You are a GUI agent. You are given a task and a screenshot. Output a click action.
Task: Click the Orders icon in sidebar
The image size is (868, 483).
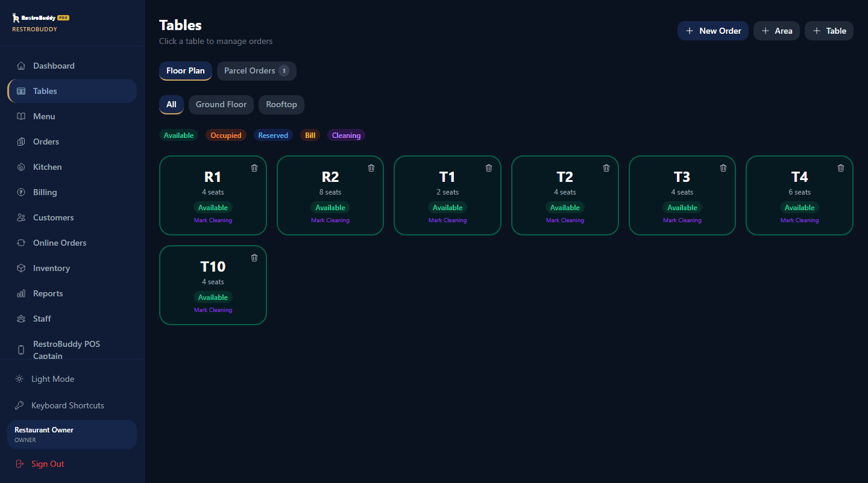click(x=21, y=142)
